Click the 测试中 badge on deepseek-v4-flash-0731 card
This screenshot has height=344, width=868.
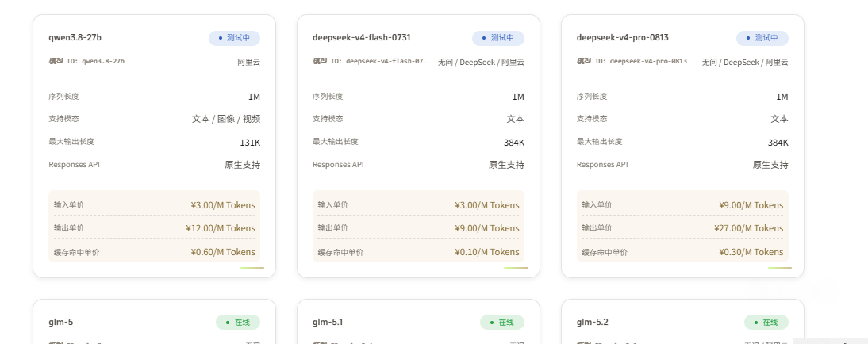point(498,38)
